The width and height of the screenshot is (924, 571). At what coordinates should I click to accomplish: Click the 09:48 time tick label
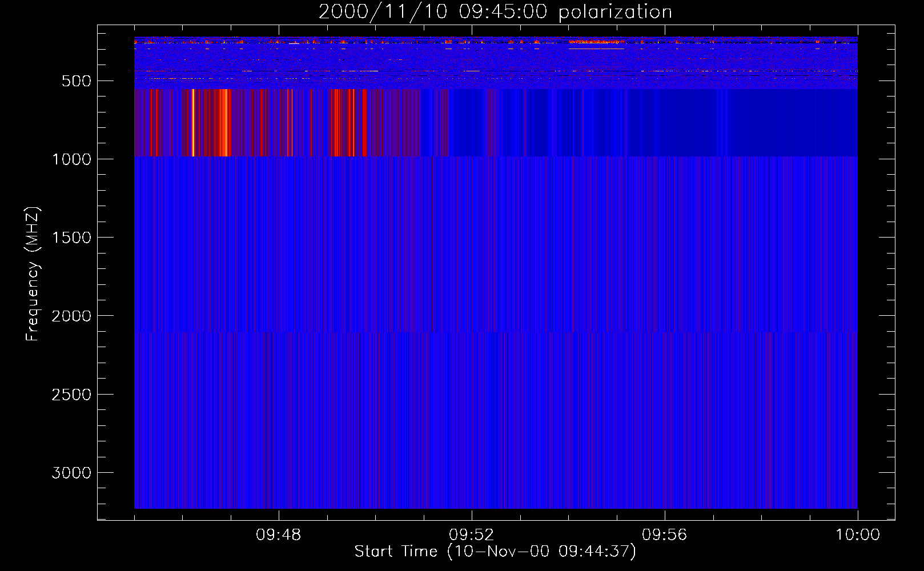click(x=279, y=535)
